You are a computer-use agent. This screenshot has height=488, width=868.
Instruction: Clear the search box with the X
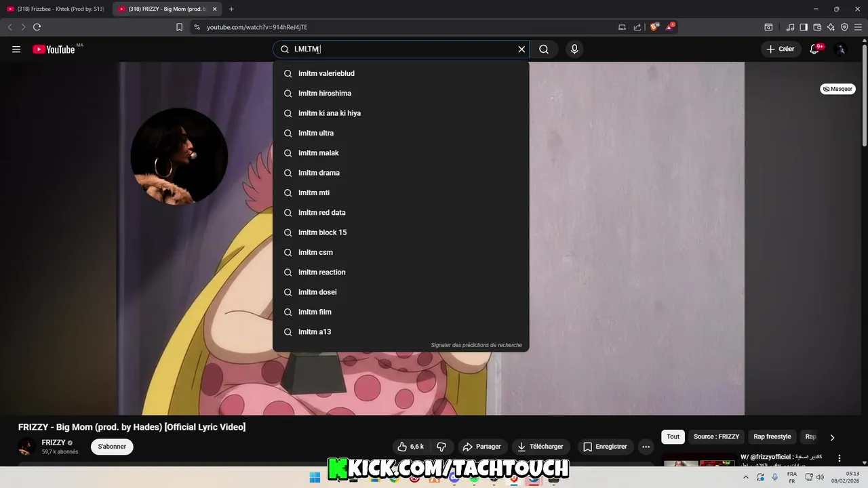521,49
